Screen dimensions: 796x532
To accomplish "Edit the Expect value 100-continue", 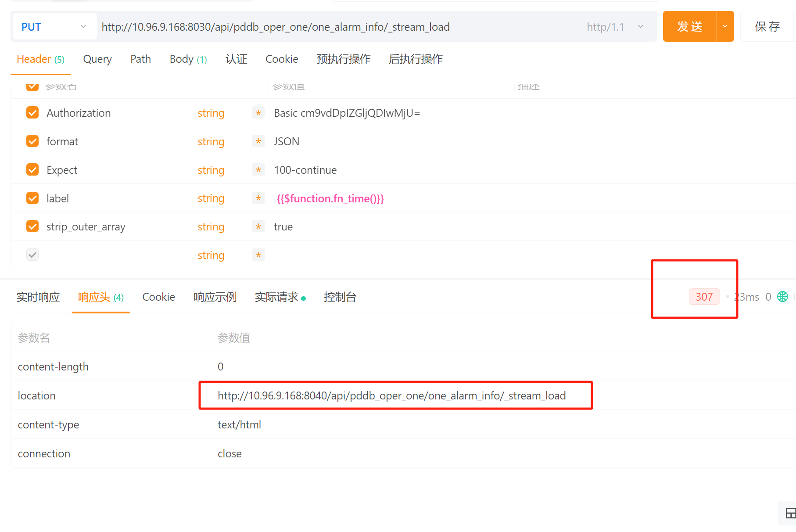I will pos(305,170).
